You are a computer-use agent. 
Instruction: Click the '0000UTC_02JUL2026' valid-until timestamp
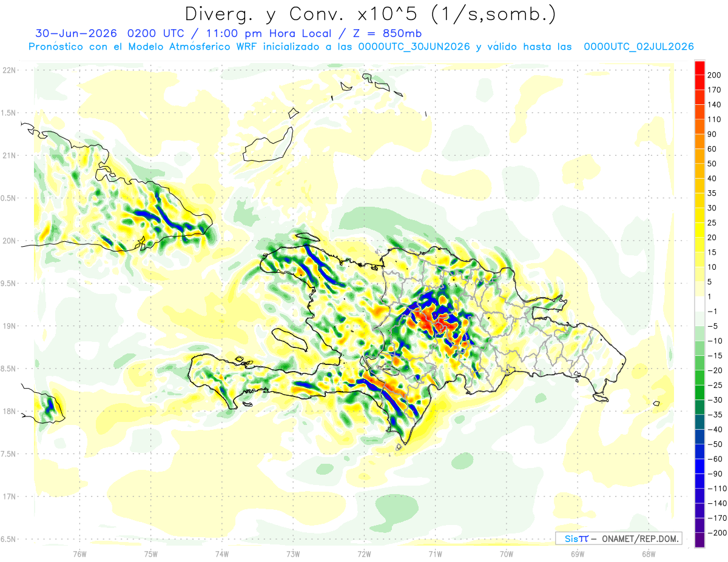coord(639,47)
